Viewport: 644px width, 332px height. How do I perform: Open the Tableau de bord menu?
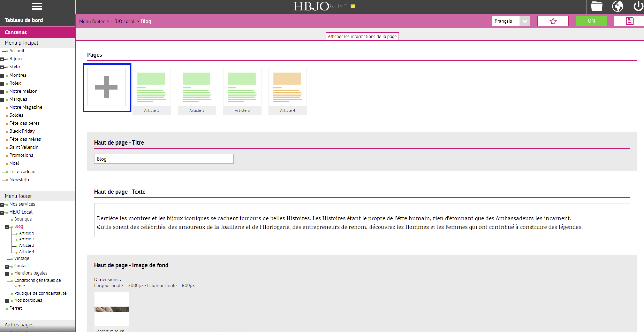click(x=24, y=20)
